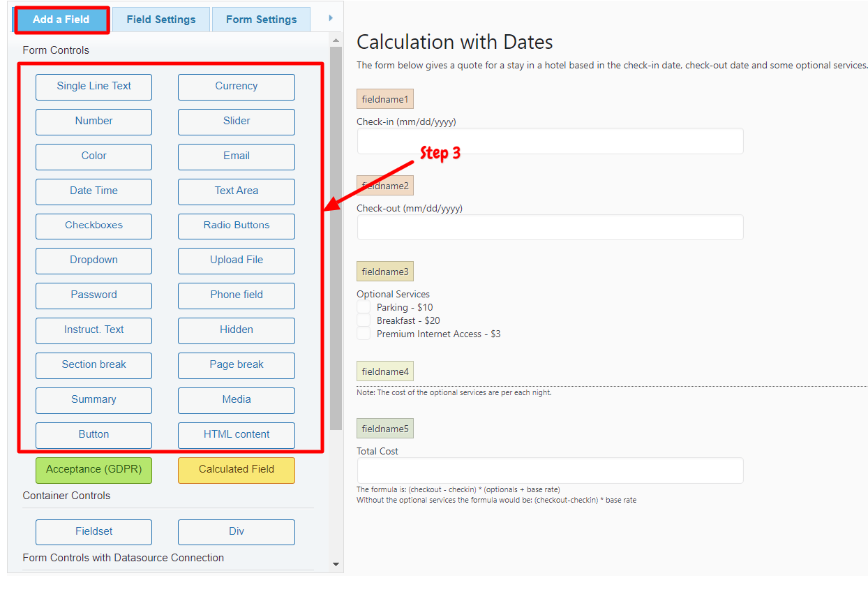868x592 pixels.
Task: Insert a Hidden field
Action: click(x=237, y=330)
